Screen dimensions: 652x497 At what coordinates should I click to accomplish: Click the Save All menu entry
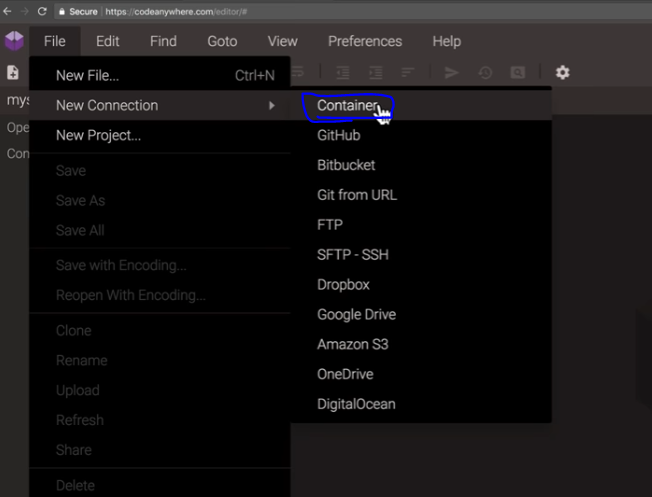(160, 230)
